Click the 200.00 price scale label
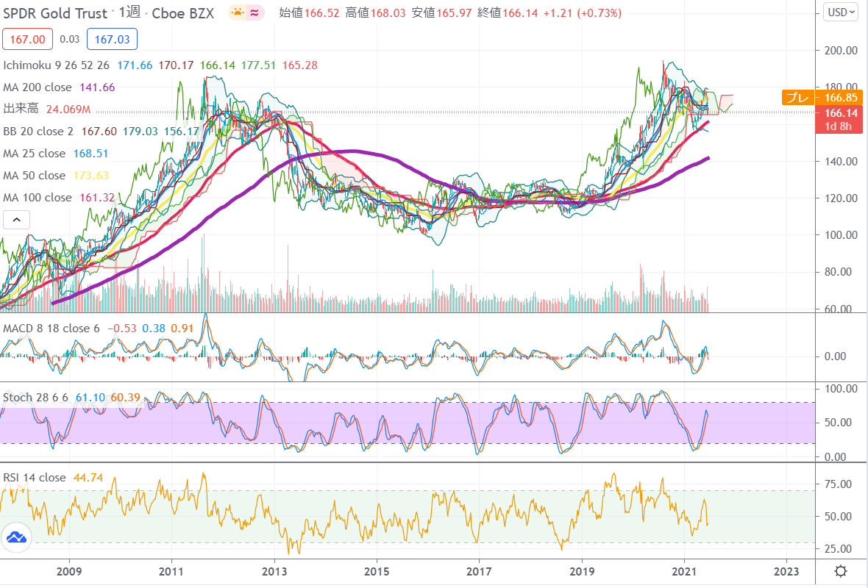 point(841,50)
